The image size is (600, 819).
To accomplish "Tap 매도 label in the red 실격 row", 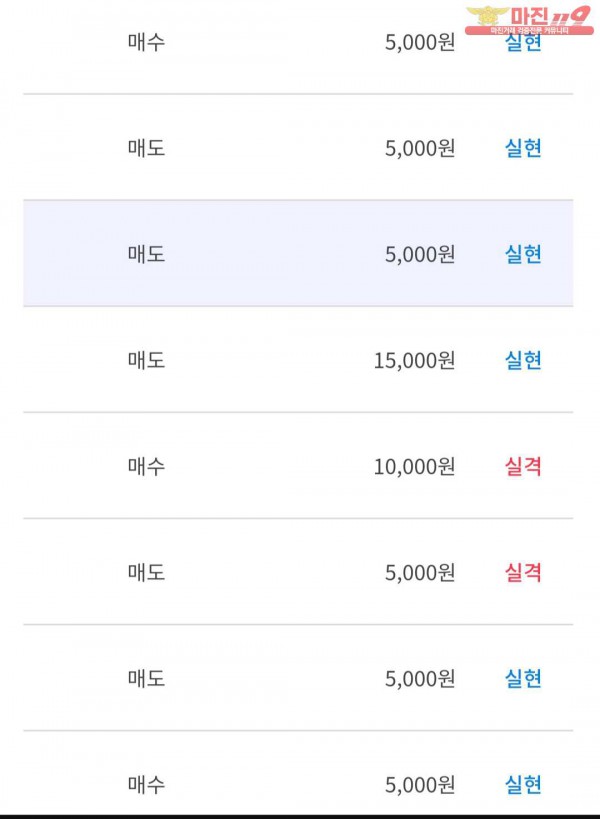I will pyautogui.click(x=146, y=572).
